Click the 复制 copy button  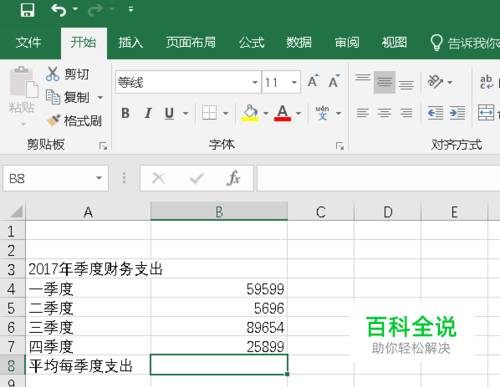tap(68, 97)
